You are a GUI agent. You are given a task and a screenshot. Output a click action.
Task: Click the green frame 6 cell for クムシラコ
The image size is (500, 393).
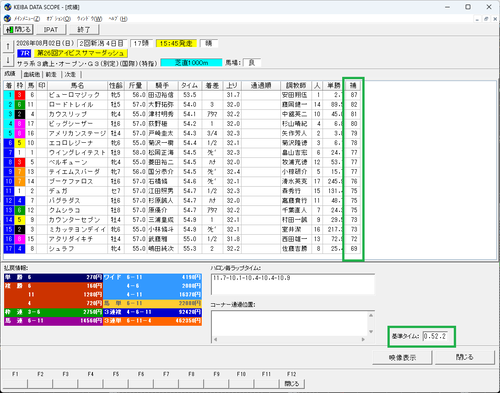click(20, 210)
